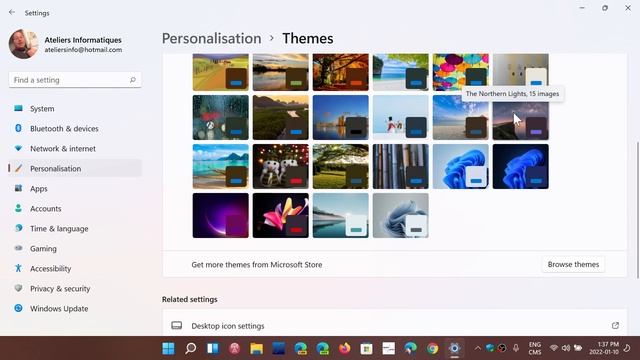Image resolution: width=640 pixels, height=360 pixels.
Task: Select the beach under starry sky theme
Action: click(x=460, y=118)
